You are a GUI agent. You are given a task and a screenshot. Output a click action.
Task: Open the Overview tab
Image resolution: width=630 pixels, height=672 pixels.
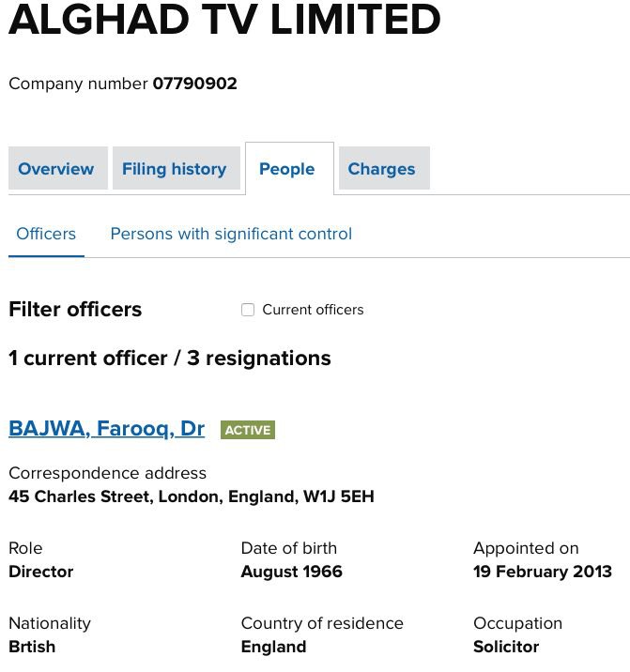(56, 169)
